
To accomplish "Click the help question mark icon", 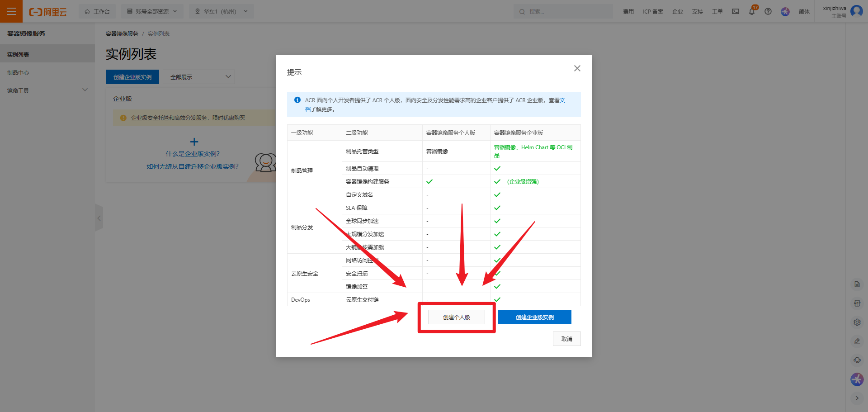I will [x=768, y=11].
